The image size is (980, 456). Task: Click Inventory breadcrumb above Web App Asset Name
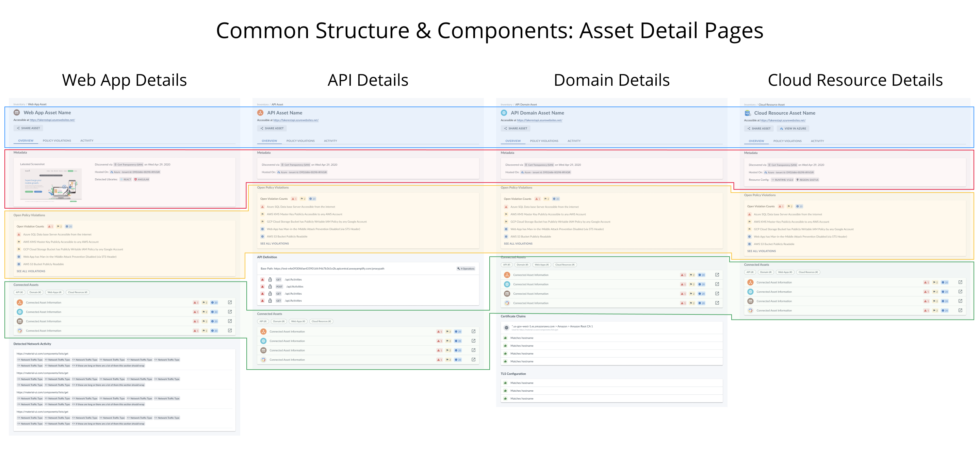pyautogui.click(x=19, y=104)
